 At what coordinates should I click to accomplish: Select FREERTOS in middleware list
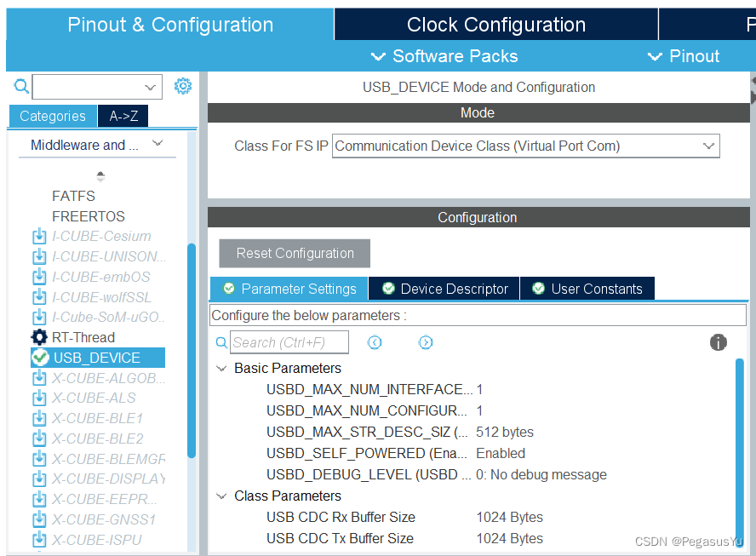[x=89, y=216]
